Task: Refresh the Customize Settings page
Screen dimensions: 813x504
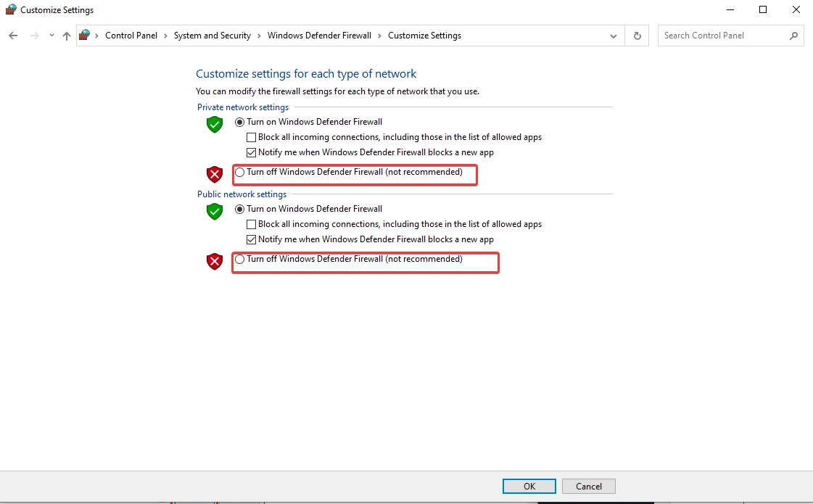Action: pos(637,36)
